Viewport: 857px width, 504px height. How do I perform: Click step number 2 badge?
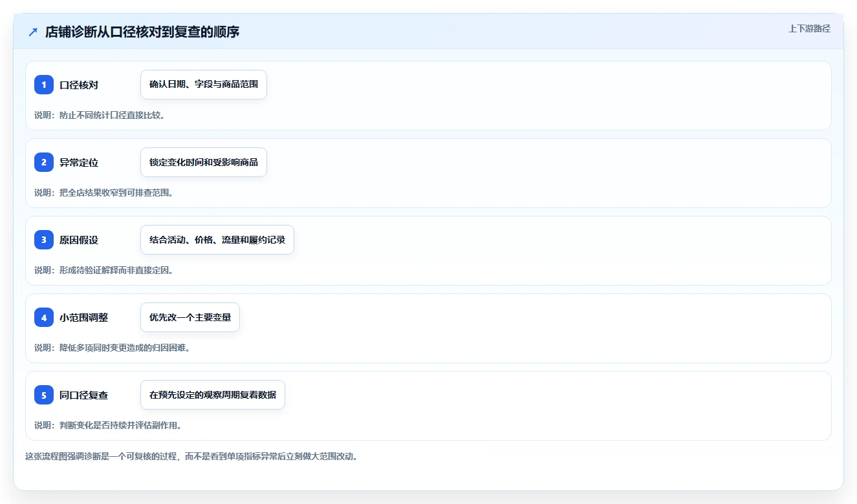[44, 162]
